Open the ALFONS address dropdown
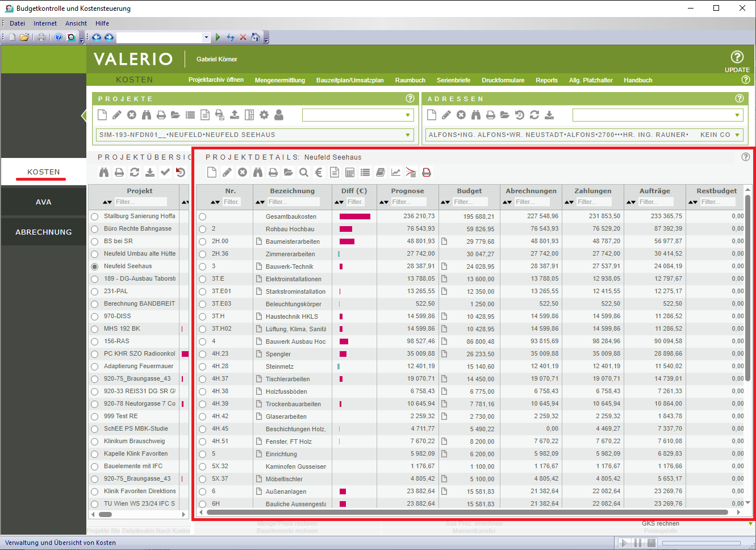Screen dimensions: 756x550 [x=737, y=135]
